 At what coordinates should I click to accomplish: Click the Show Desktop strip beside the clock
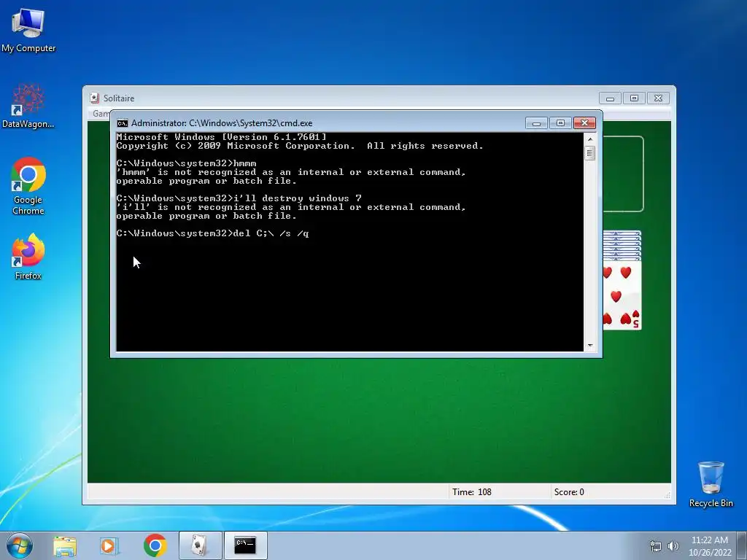click(x=742, y=545)
